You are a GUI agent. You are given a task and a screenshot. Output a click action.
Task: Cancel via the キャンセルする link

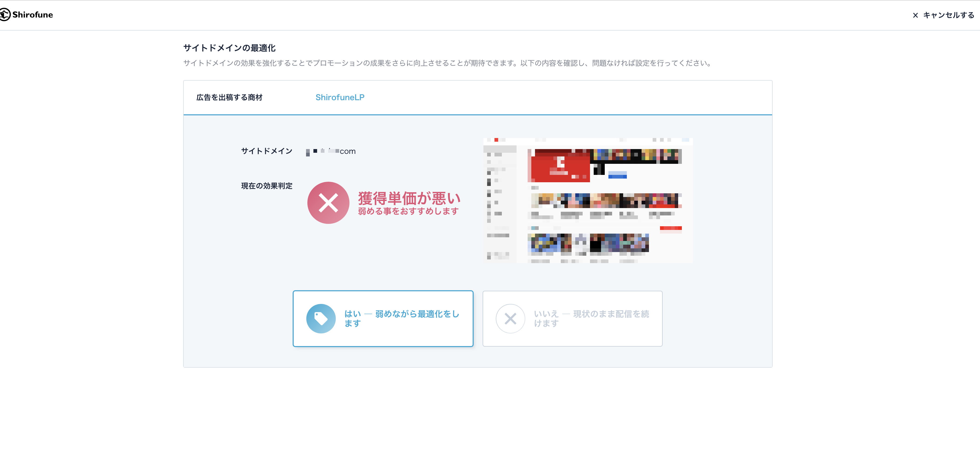pyautogui.click(x=948, y=15)
